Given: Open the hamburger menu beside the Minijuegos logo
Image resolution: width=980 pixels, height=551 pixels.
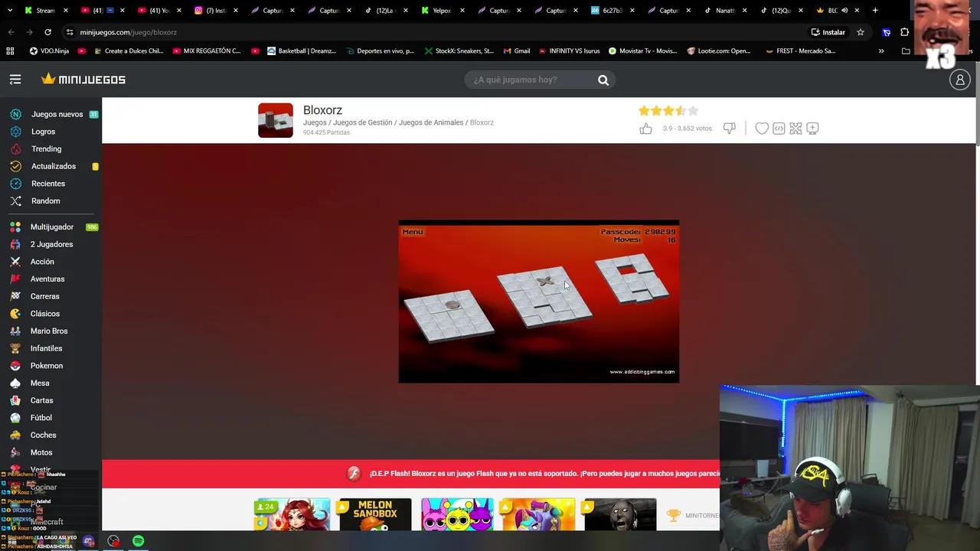Looking at the screenshot, I should [15, 80].
